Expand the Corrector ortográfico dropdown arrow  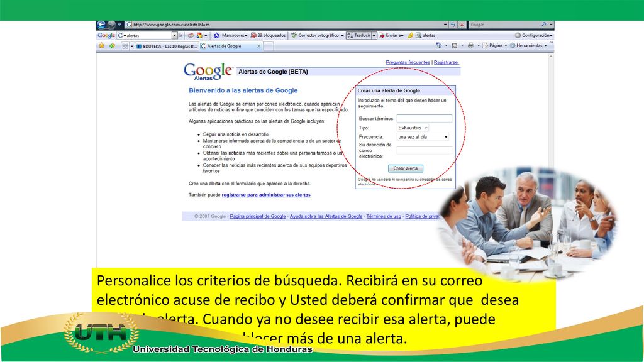tap(342, 35)
